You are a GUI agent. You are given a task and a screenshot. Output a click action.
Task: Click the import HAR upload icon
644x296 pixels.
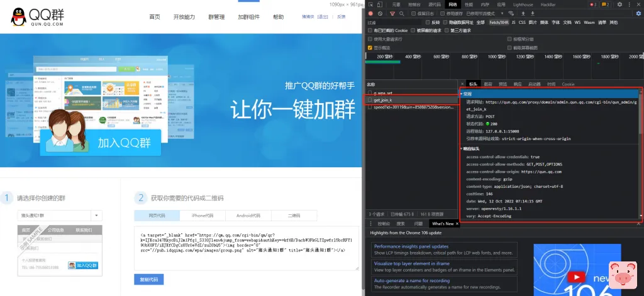(523, 13)
